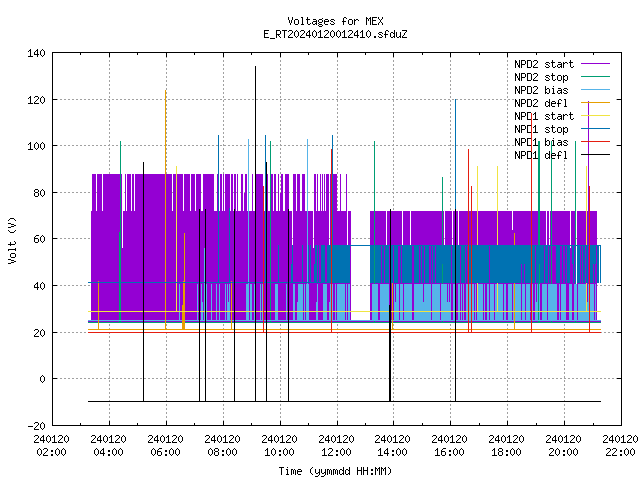Click the 240120 04:00 x-axis tick label
The width and height of the screenshot is (640, 480).
click(108, 446)
